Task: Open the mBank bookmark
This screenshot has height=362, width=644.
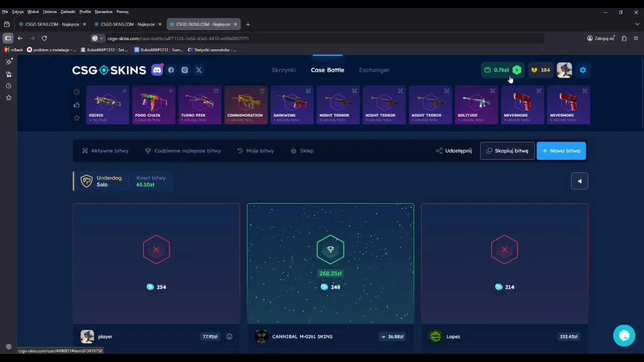Action: point(14,50)
